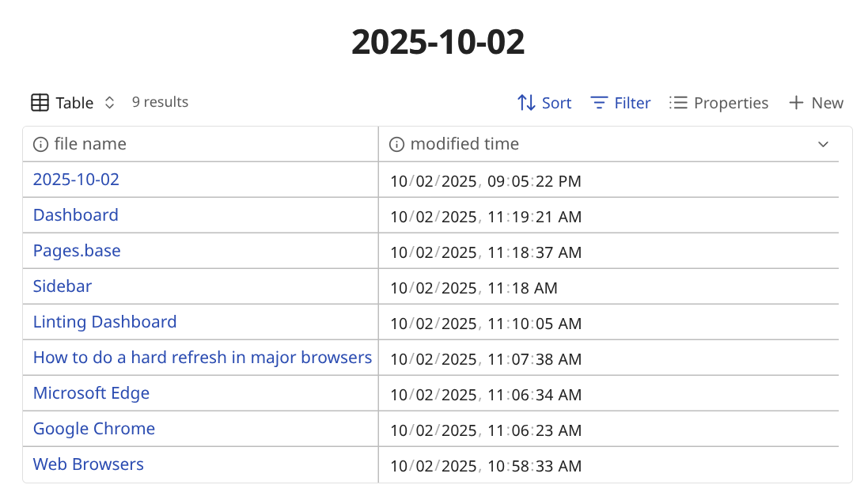Screen dimensions: 868x500
Task: Open the Dashboard file link
Action: (75, 215)
